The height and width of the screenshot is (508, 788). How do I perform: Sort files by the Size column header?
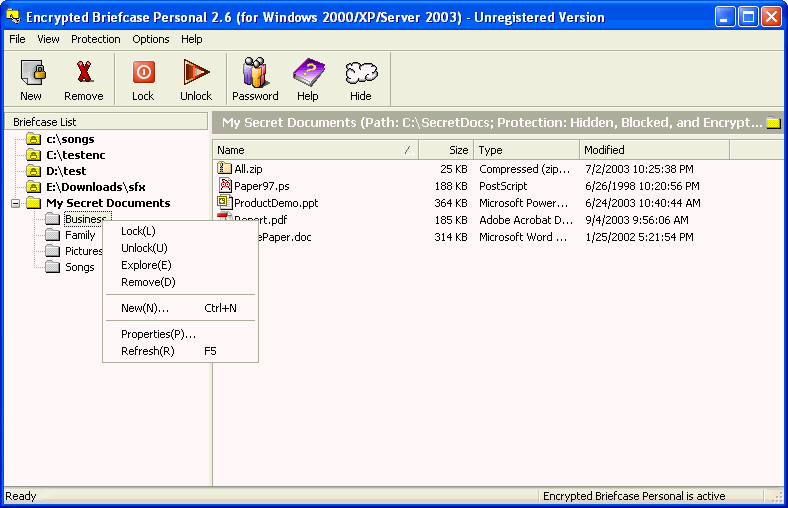(446, 150)
